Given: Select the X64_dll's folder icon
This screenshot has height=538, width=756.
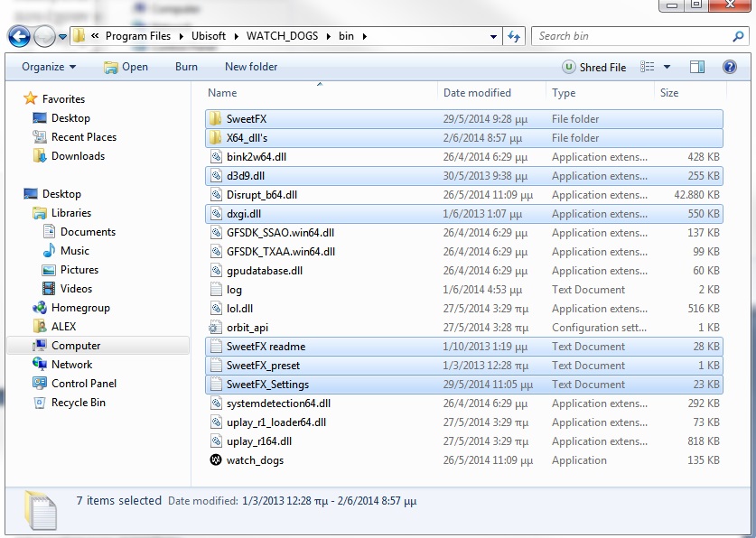Looking at the screenshot, I should [x=215, y=138].
